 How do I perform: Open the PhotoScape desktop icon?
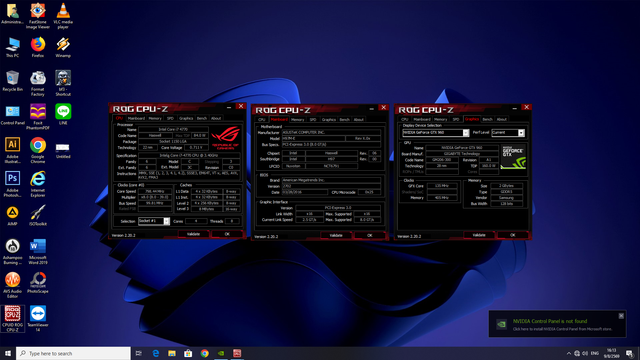tap(38, 282)
